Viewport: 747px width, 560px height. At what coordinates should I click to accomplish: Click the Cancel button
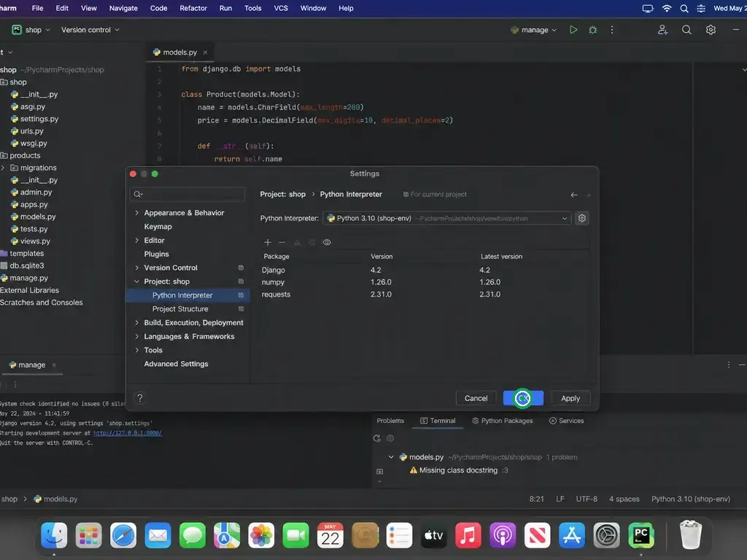click(476, 398)
